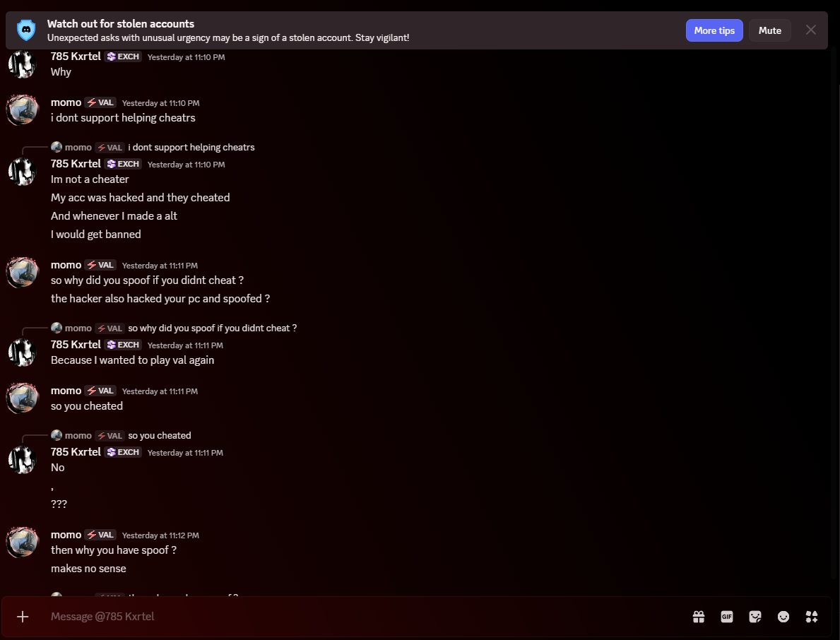
Task: Open the apps launcher icon
Action: 812,617
